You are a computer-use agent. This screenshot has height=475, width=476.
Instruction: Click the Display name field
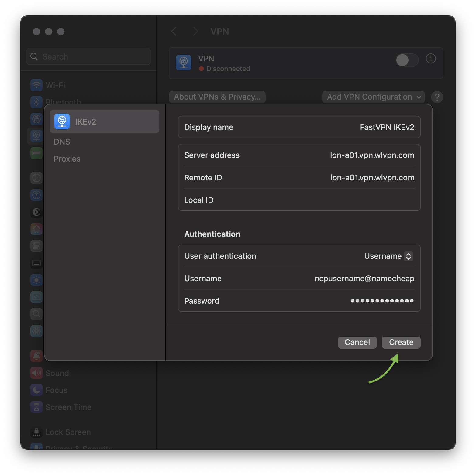point(299,127)
